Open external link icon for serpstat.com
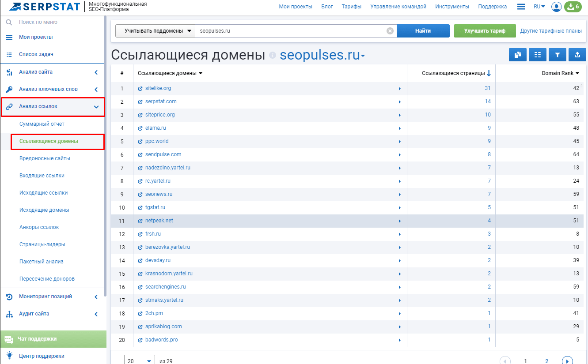 coord(140,102)
